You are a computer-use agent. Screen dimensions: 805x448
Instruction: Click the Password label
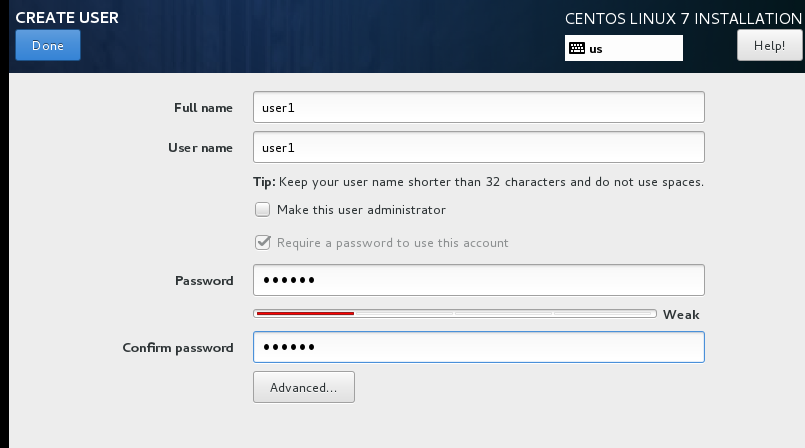coord(204,281)
